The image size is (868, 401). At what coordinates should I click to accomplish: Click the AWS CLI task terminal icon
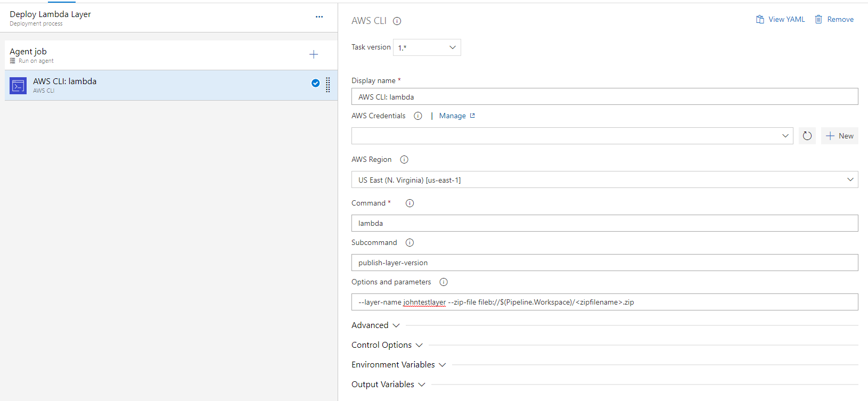click(18, 86)
